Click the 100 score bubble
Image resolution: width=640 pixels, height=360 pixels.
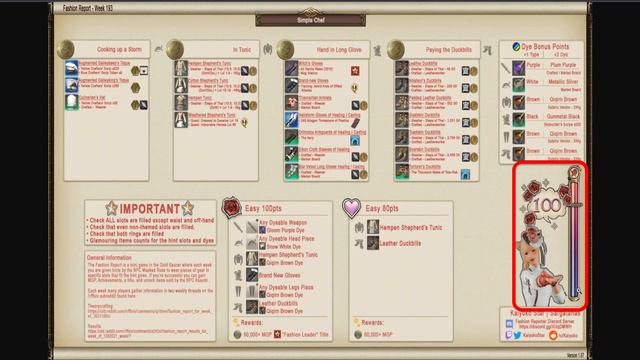(x=547, y=205)
